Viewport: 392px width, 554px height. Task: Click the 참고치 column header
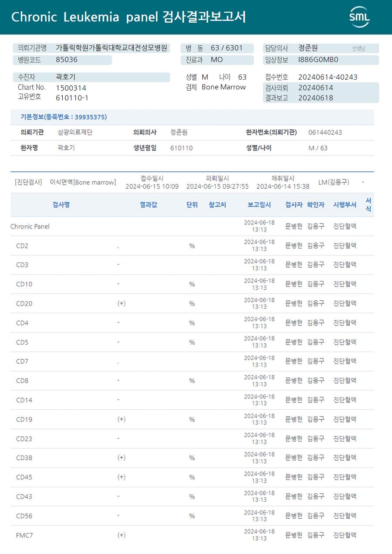[217, 204]
